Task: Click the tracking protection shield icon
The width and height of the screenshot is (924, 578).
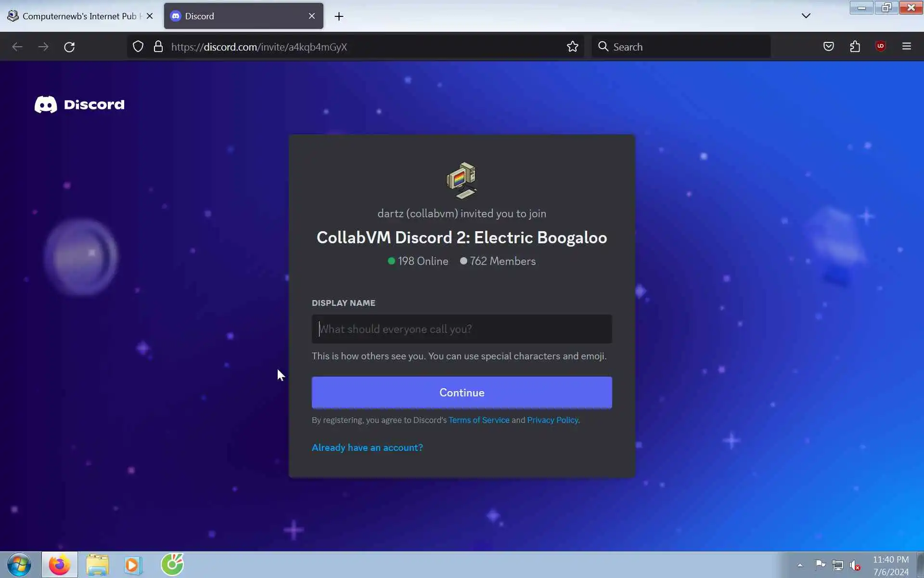Action: [138, 47]
